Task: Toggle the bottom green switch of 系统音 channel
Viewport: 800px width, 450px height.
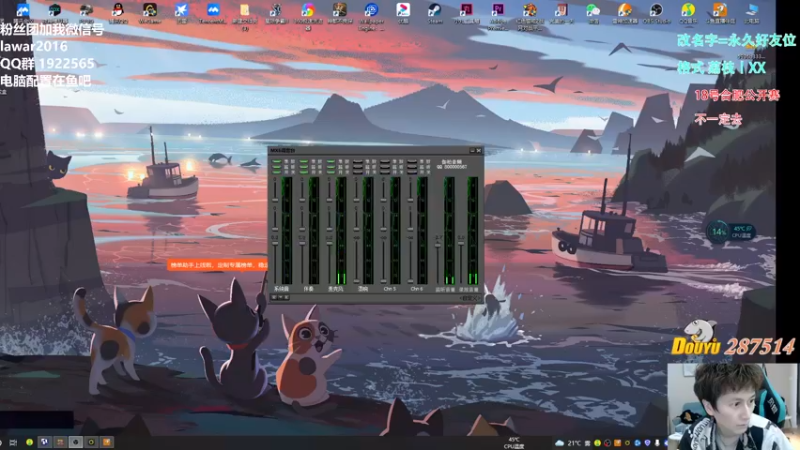Action: click(x=277, y=172)
